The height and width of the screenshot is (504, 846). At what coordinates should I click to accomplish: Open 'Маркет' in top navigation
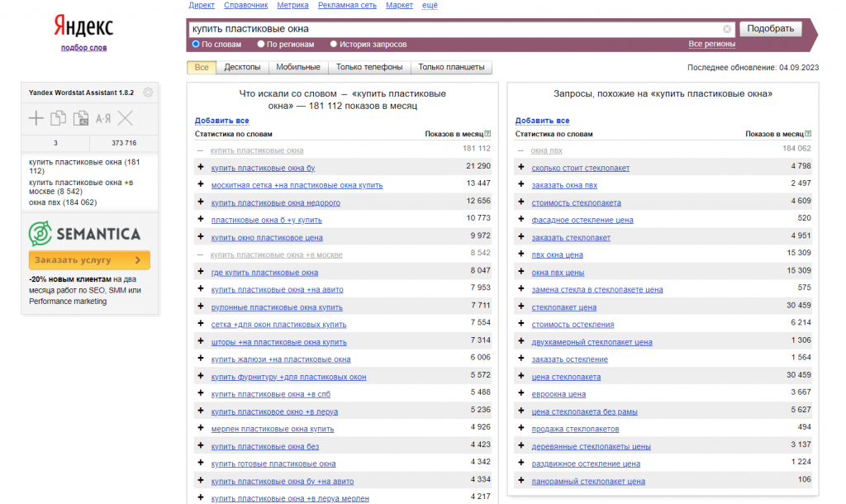click(399, 5)
